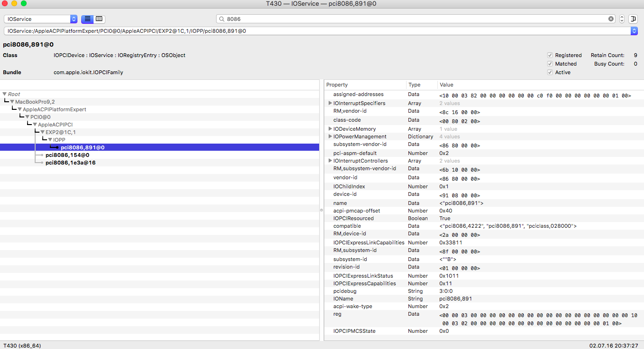Toggle the sidebar panel button beside search
Image resolution: width=644 pixels, height=349 pixels.
(x=633, y=19)
